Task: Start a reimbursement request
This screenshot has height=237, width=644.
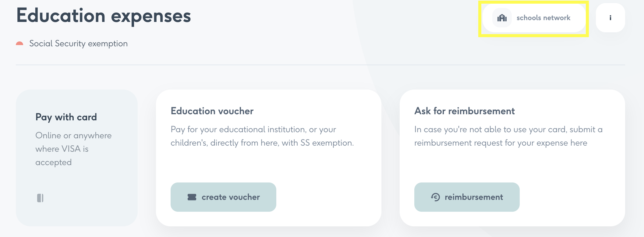Action: pyautogui.click(x=467, y=197)
